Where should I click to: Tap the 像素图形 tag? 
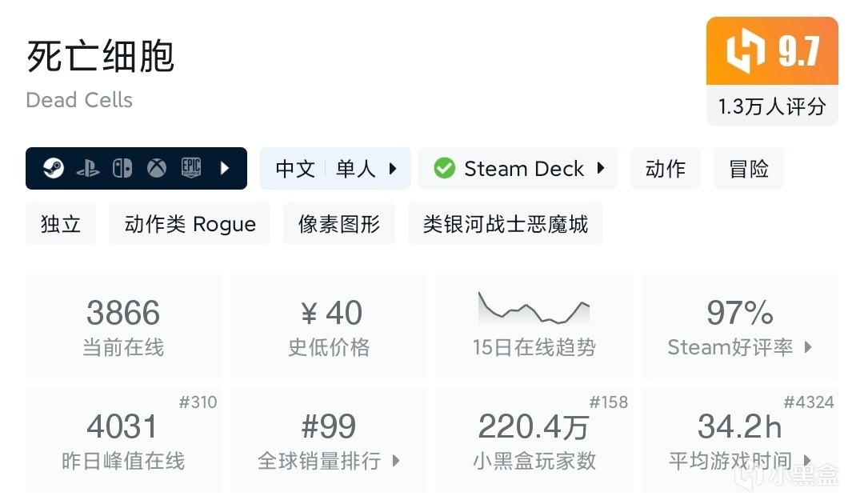(x=339, y=224)
